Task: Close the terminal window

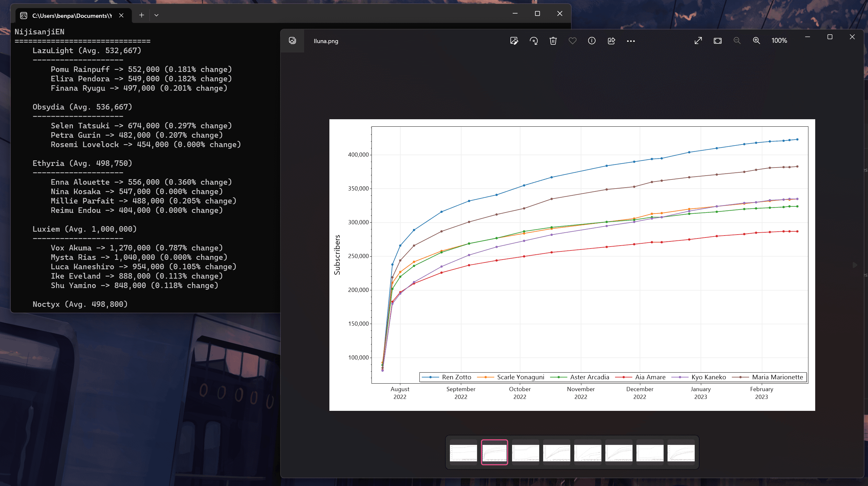Action: (x=559, y=14)
